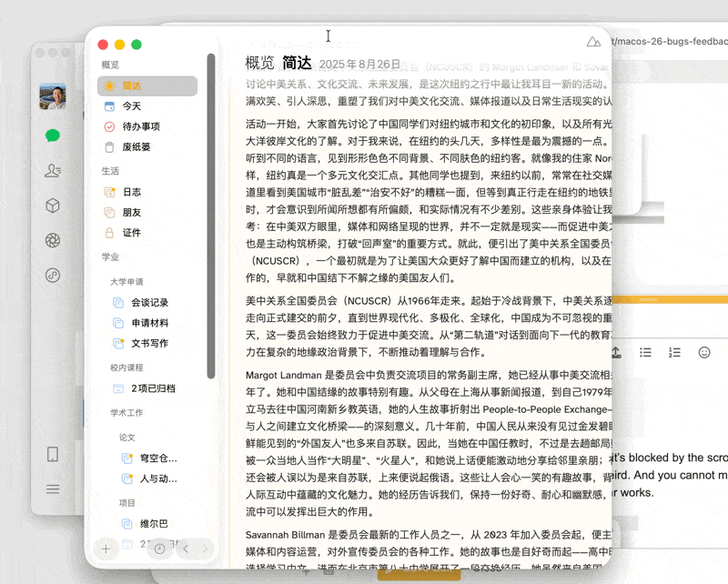Open 会谈记录 under 大学申请
The height and width of the screenshot is (584, 728).
(x=149, y=302)
